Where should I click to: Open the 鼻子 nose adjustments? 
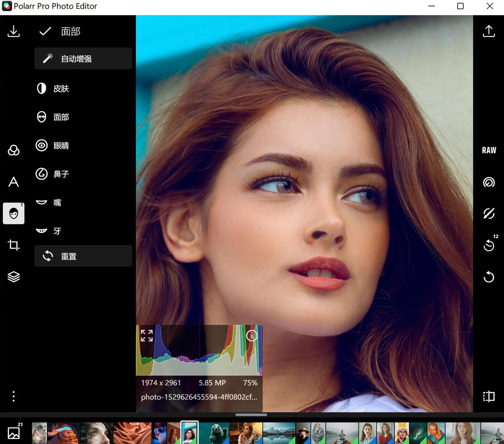pyautogui.click(x=83, y=174)
